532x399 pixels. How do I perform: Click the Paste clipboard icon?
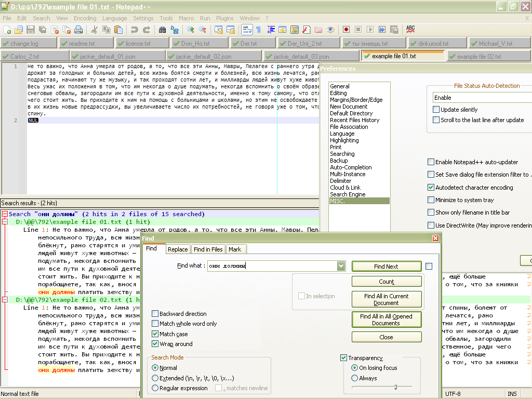118,30
